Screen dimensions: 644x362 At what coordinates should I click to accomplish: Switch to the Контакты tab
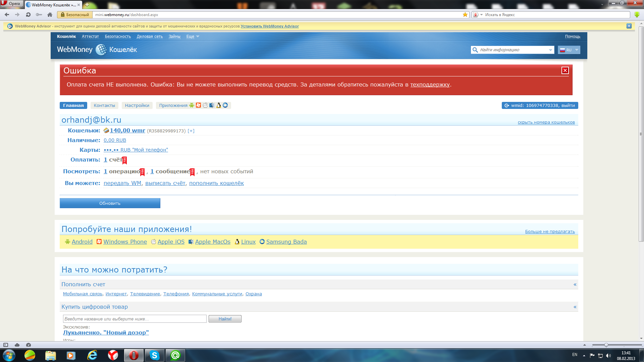(x=104, y=106)
